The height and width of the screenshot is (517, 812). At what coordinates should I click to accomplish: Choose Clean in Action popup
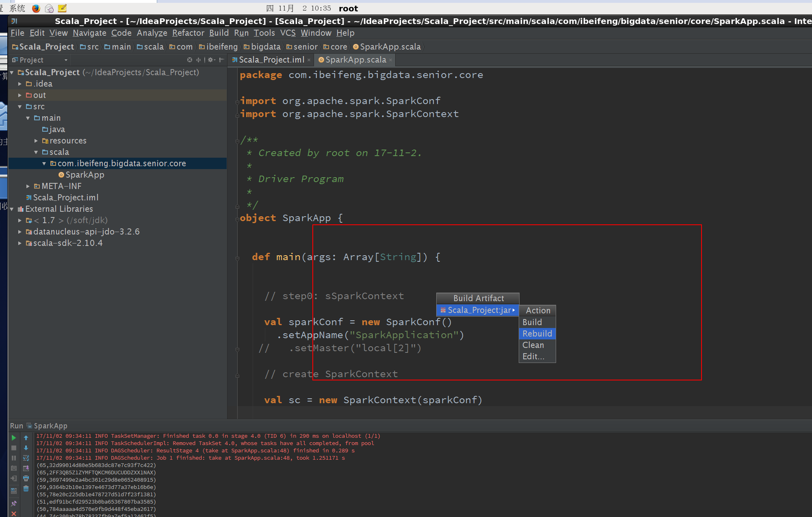533,345
